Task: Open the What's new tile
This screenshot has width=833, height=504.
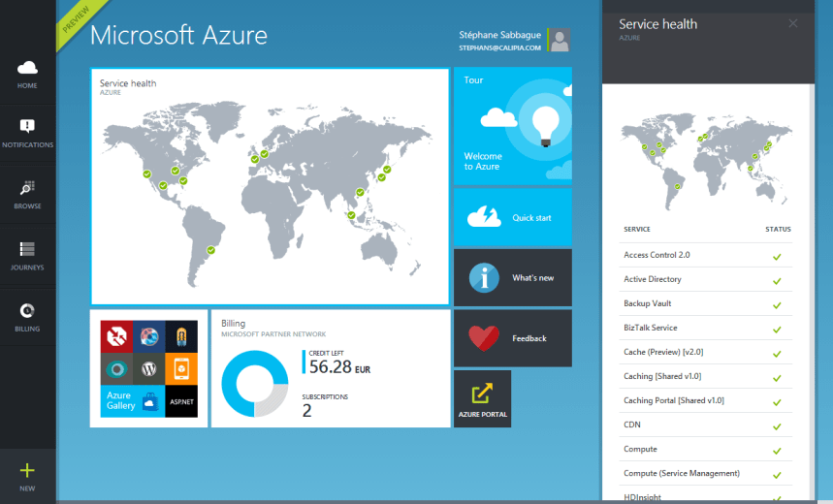Action: tap(513, 278)
